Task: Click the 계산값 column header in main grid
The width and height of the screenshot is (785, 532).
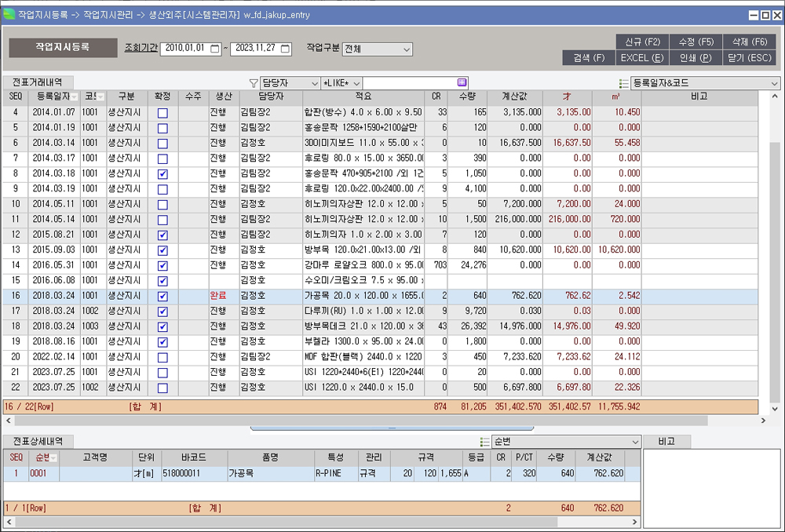Action: click(x=515, y=97)
